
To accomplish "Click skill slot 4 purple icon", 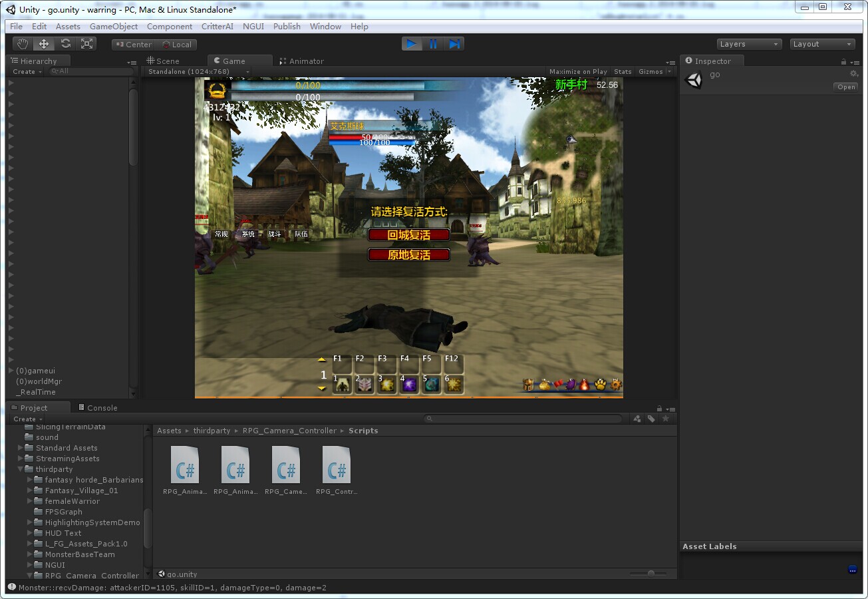I will [x=409, y=385].
